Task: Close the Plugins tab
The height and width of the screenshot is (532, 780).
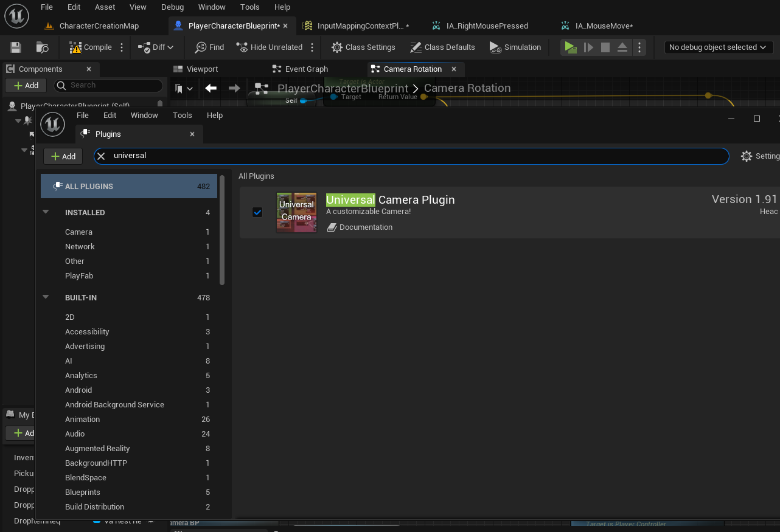Action: click(x=192, y=134)
